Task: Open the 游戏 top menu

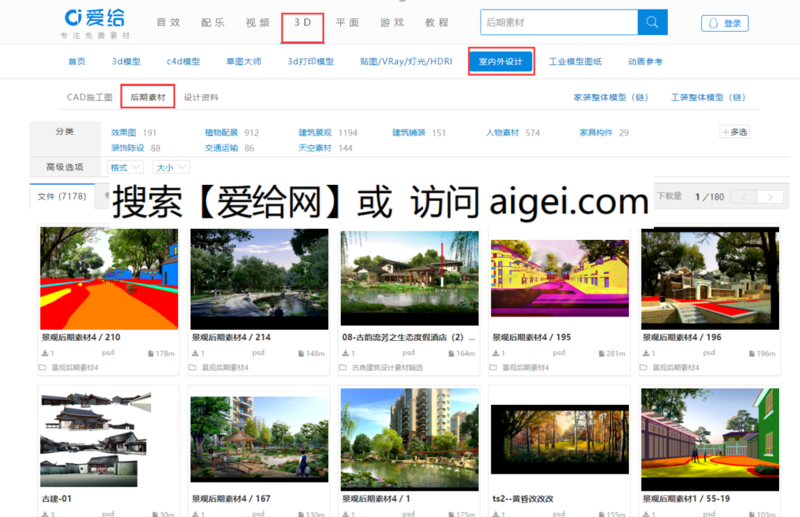Action: (x=392, y=22)
